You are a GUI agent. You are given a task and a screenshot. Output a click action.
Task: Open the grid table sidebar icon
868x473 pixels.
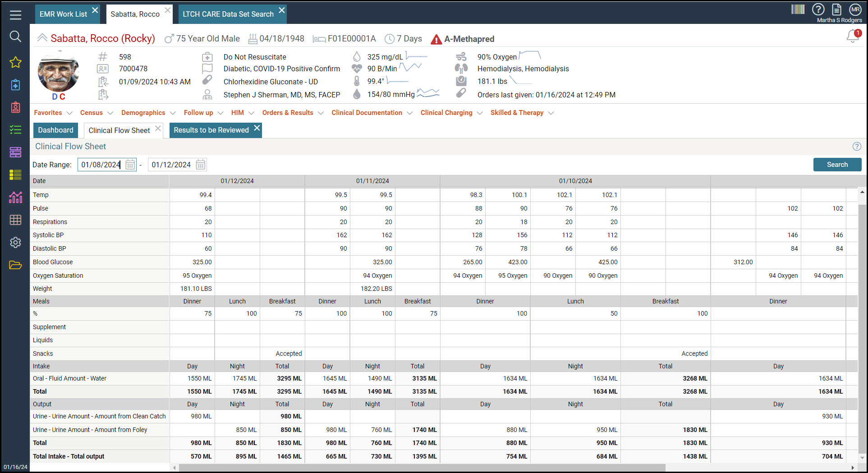pyautogui.click(x=15, y=220)
